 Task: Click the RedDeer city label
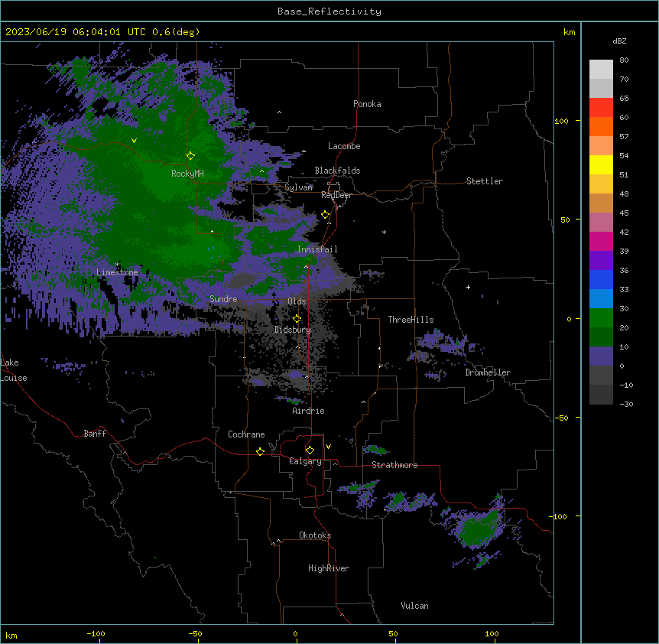(x=336, y=195)
